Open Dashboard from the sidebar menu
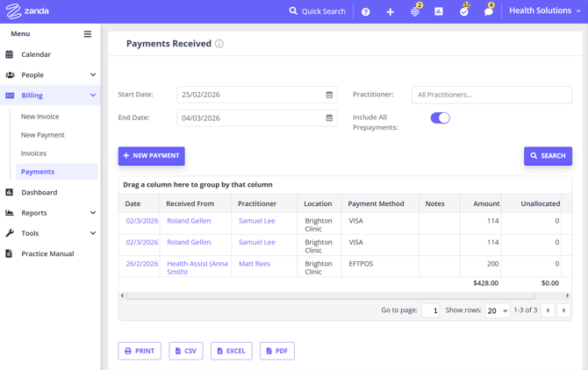The width and height of the screenshot is (588, 370). click(x=39, y=192)
